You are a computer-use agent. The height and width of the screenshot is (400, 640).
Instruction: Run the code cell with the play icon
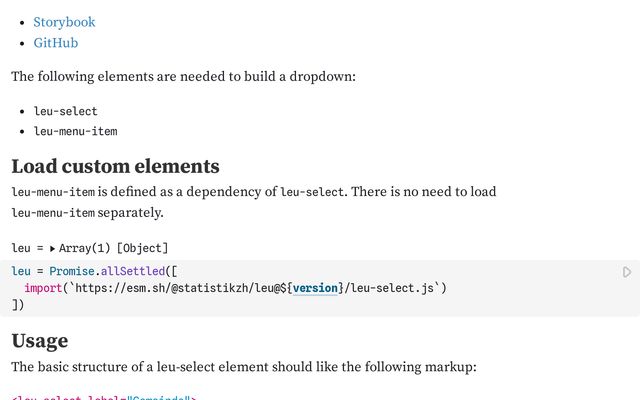627,272
